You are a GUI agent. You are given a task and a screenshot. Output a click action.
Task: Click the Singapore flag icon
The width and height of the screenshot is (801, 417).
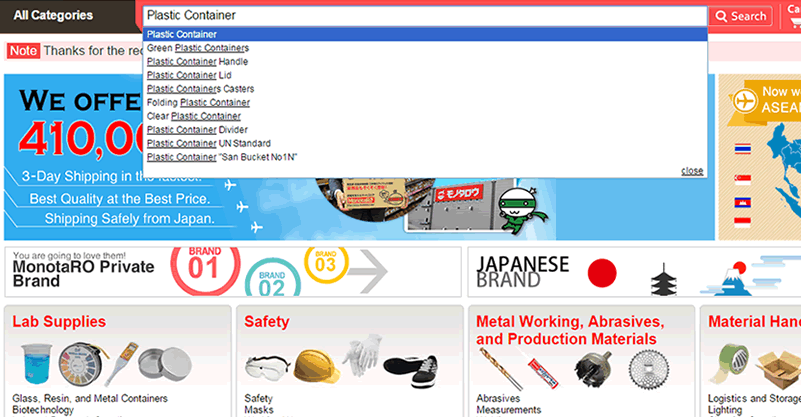point(743,178)
